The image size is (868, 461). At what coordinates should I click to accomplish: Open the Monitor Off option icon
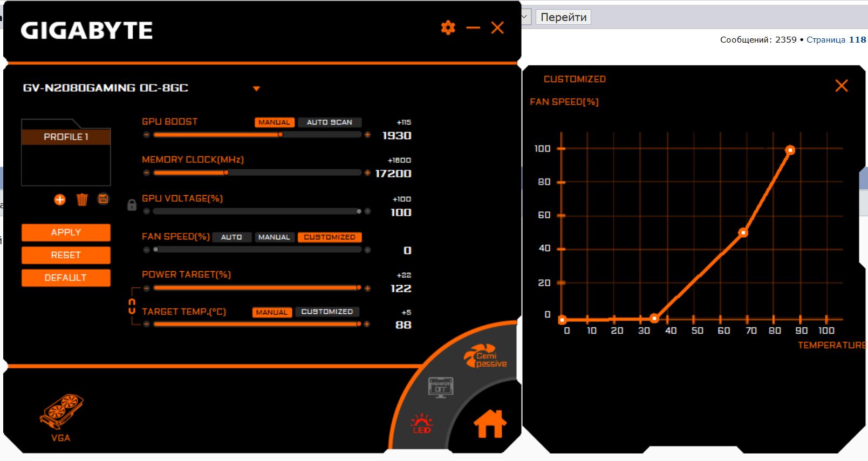tap(441, 387)
